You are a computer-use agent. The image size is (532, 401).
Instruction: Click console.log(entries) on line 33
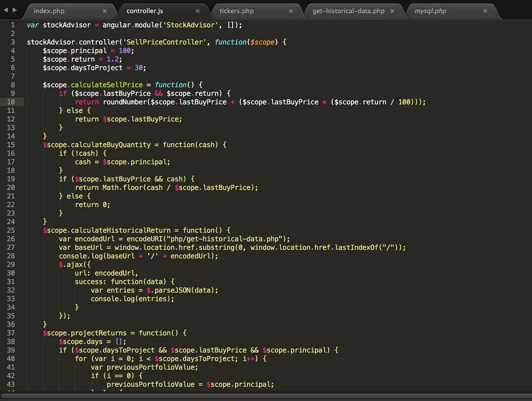click(131, 299)
